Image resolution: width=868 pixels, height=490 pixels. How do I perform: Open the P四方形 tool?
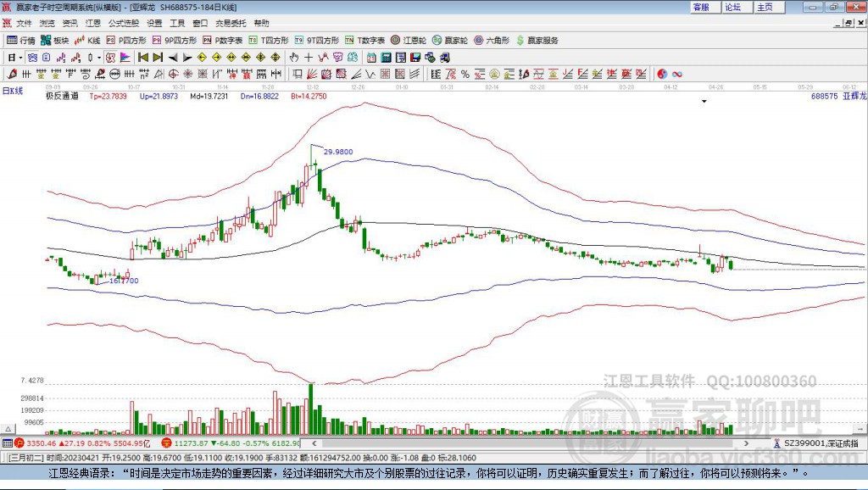pyautogui.click(x=126, y=41)
